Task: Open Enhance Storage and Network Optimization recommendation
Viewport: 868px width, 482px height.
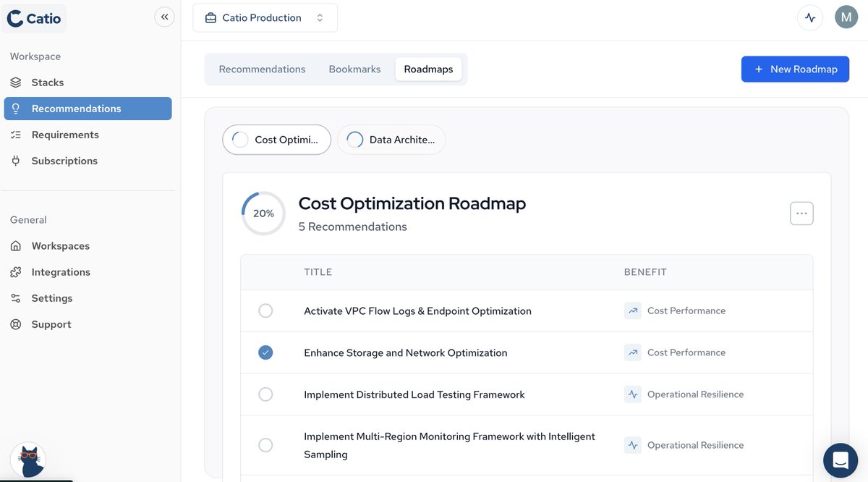Action: click(x=405, y=353)
